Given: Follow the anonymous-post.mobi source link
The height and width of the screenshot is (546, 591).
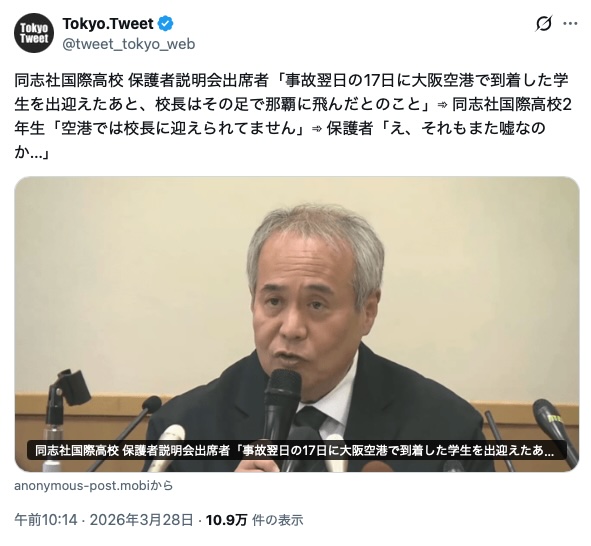Looking at the screenshot, I should click(93, 485).
